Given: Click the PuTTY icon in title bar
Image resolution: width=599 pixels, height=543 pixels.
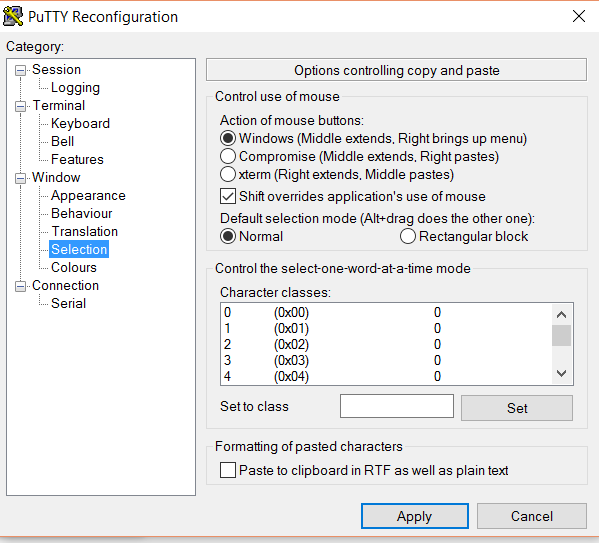Looking at the screenshot, I should (x=13, y=17).
